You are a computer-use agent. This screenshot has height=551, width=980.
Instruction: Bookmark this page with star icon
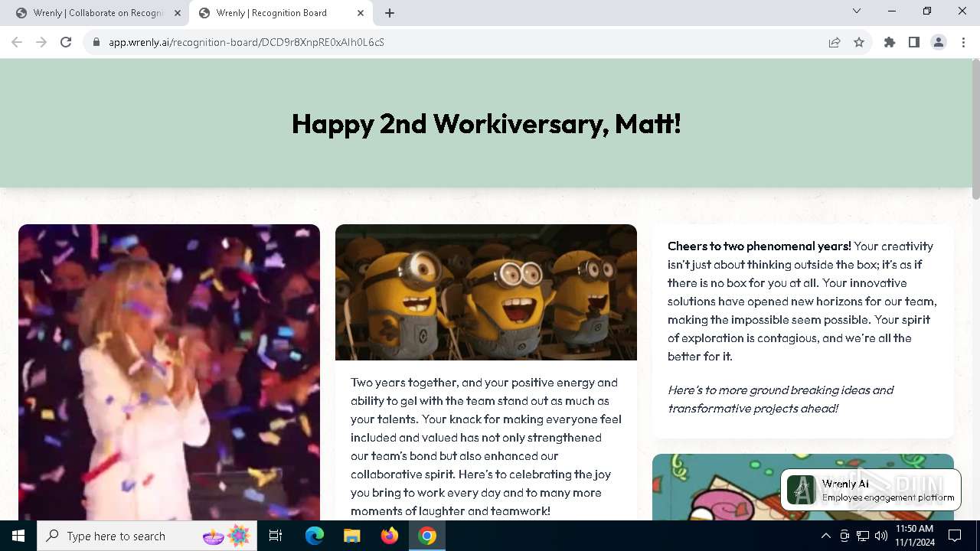(x=859, y=42)
